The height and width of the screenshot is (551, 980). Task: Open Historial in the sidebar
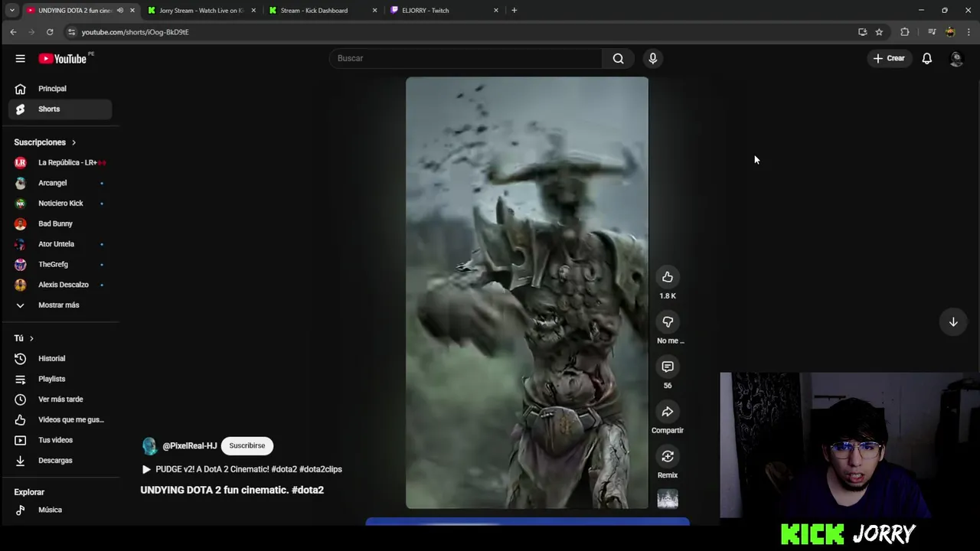tap(60, 358)
